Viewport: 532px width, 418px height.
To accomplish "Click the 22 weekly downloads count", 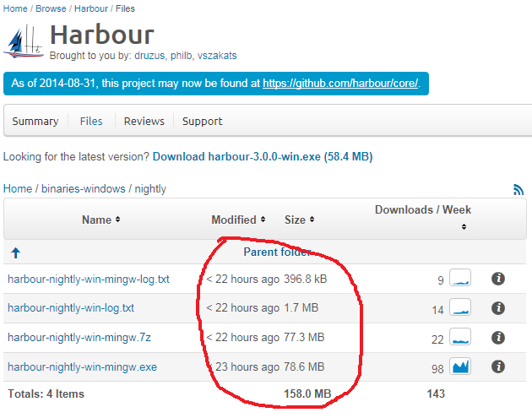I will point(437,339).
